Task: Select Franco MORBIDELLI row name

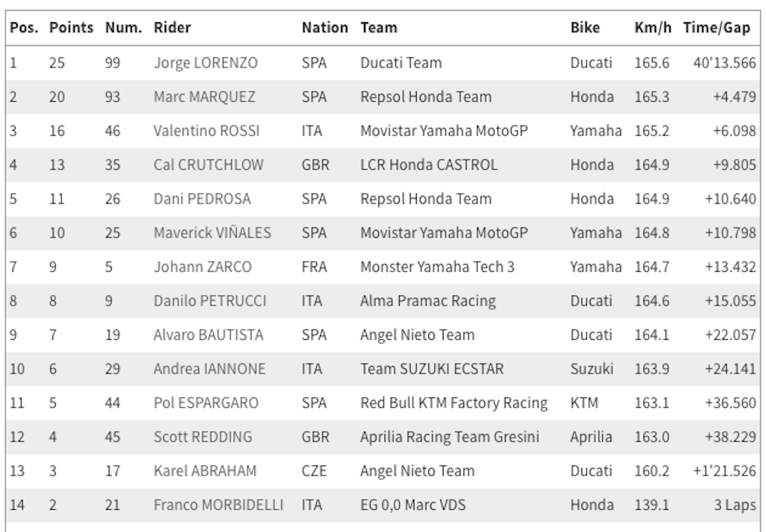Action: [x=218, y=504]
